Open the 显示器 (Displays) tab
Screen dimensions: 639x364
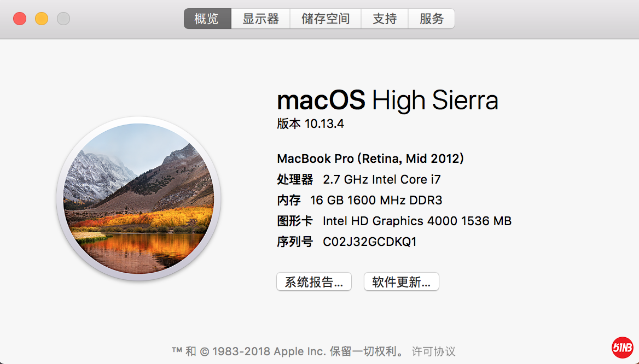(x=260, y=19)
